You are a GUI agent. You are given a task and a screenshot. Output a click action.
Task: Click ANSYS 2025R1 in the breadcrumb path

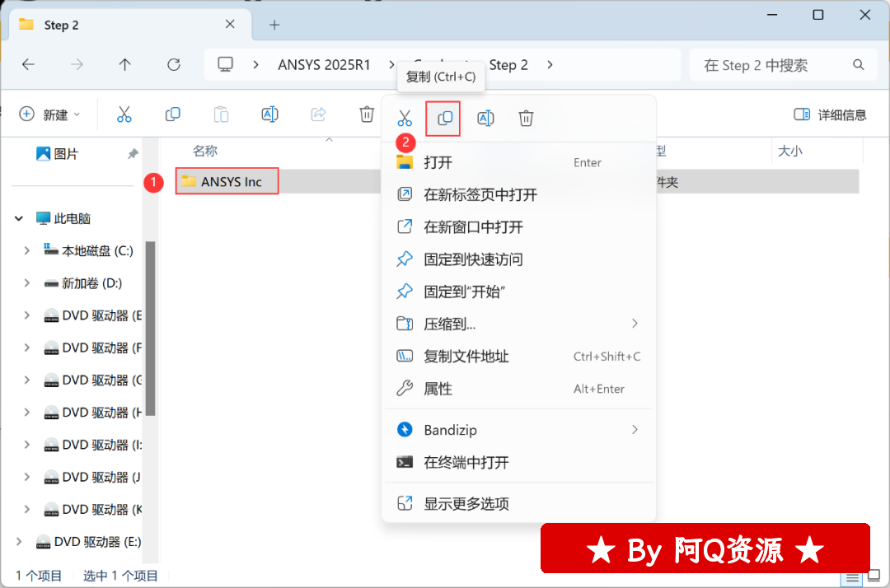click(324, 64)
